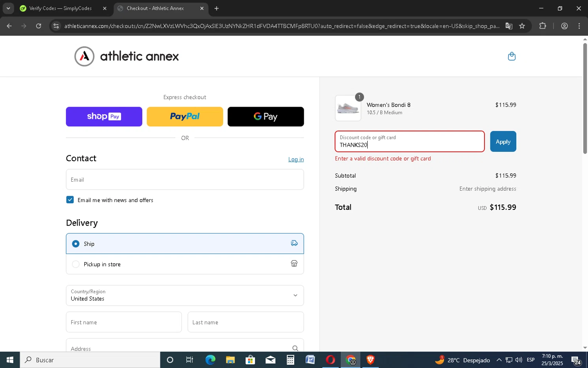Image resolution: width=588 pixels, height=368 pixels.
Task: Click the translate page icon
Action: click(x=509, y=26)
